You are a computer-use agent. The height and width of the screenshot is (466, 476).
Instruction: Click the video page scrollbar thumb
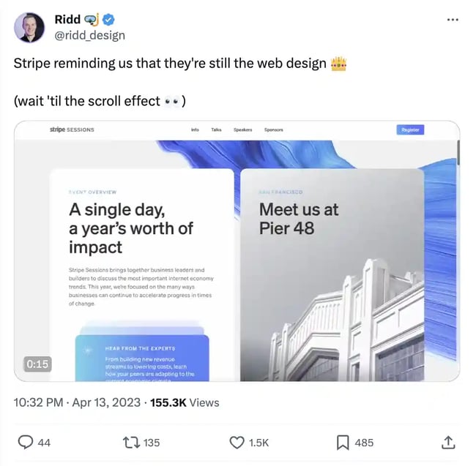[x=458, y=153]
